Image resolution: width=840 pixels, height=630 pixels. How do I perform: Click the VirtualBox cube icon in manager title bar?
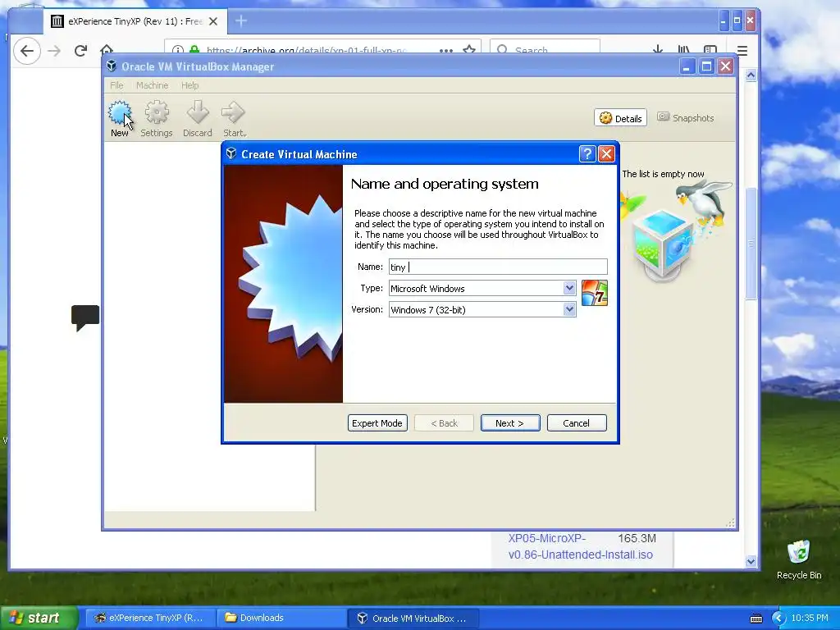112,66
